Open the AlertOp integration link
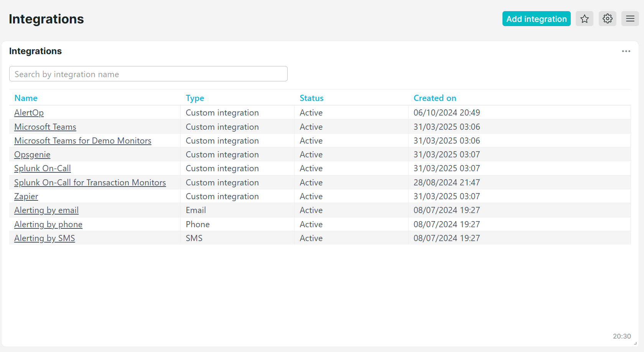The image size is (644, 352). pyautogui.click(x=29, y=113)
